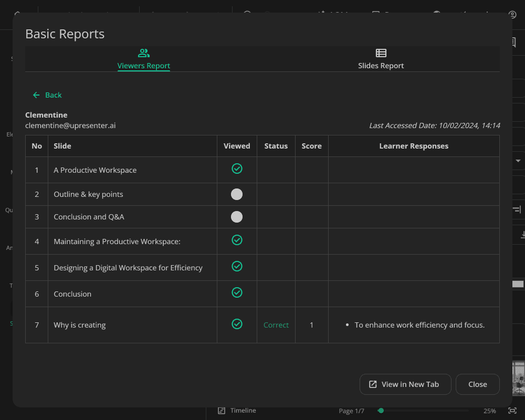Click the viewed checkmark for Why is creating
The height and width of the screenshot is (420, 525).
point(237,324)
